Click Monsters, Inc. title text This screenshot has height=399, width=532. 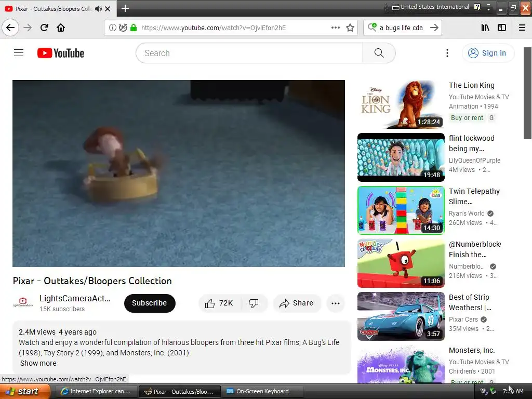click(x=472, y=350)
